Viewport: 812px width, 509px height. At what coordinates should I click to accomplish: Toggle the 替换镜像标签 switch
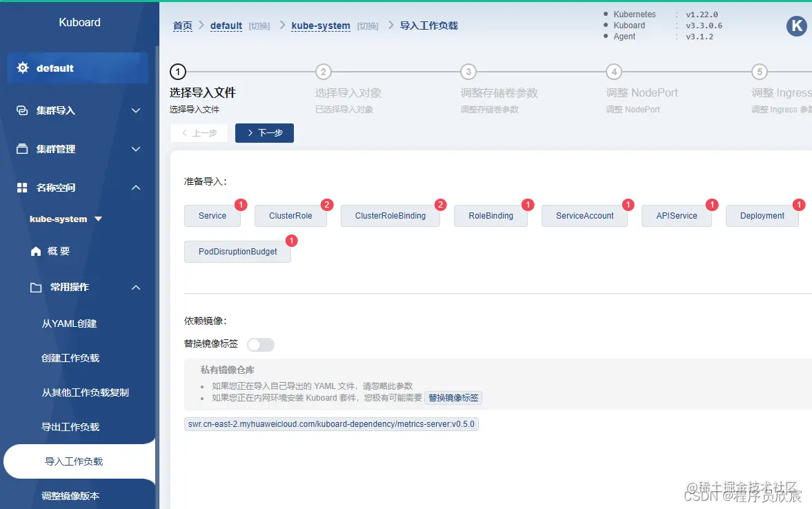261,344
